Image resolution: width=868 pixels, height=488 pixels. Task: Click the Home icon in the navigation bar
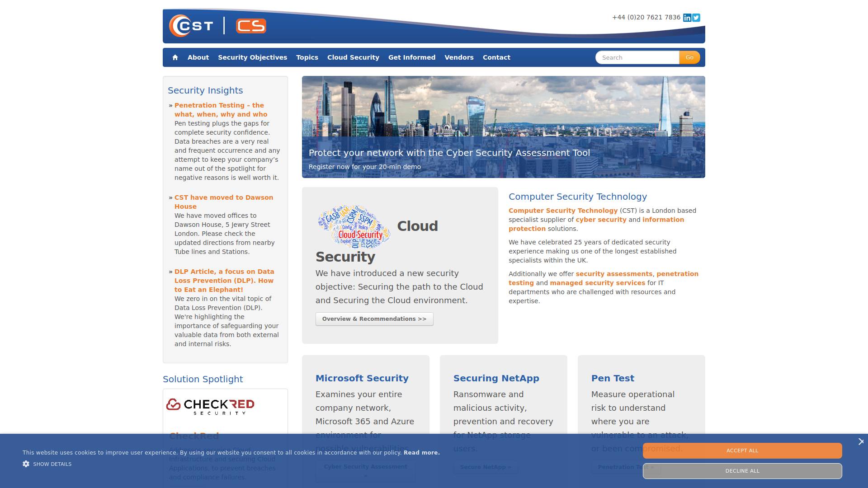[175, 57]
